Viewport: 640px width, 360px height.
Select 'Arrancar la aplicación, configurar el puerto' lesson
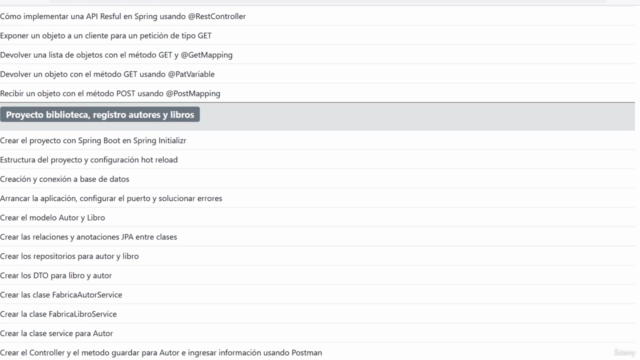111,198
